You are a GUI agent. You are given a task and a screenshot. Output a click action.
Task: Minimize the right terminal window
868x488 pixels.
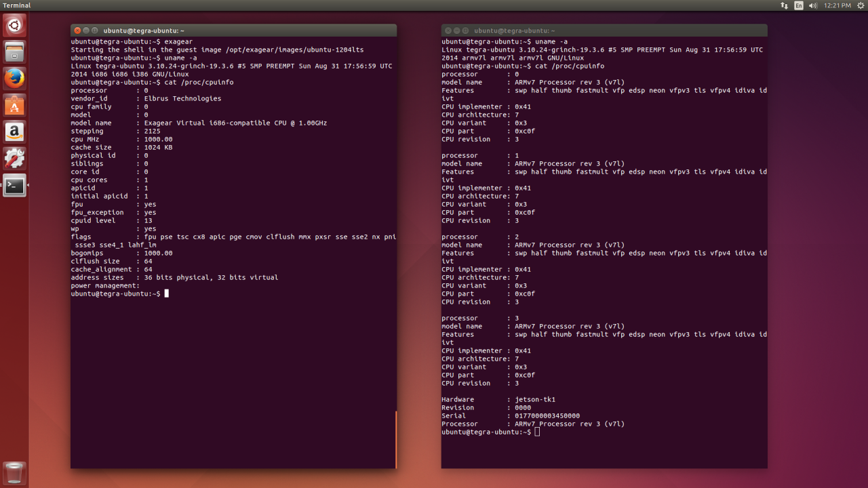(x=457, y=30)
